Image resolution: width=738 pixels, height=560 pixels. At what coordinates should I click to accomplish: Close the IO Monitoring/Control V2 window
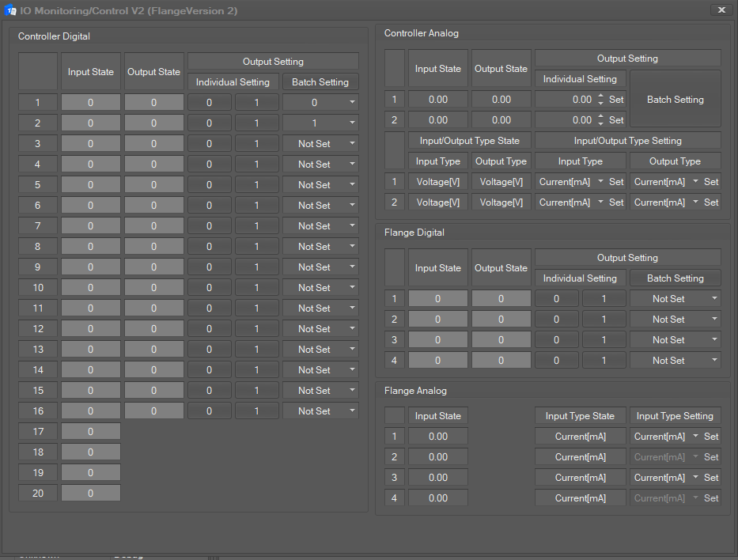(x=721, y=10)
